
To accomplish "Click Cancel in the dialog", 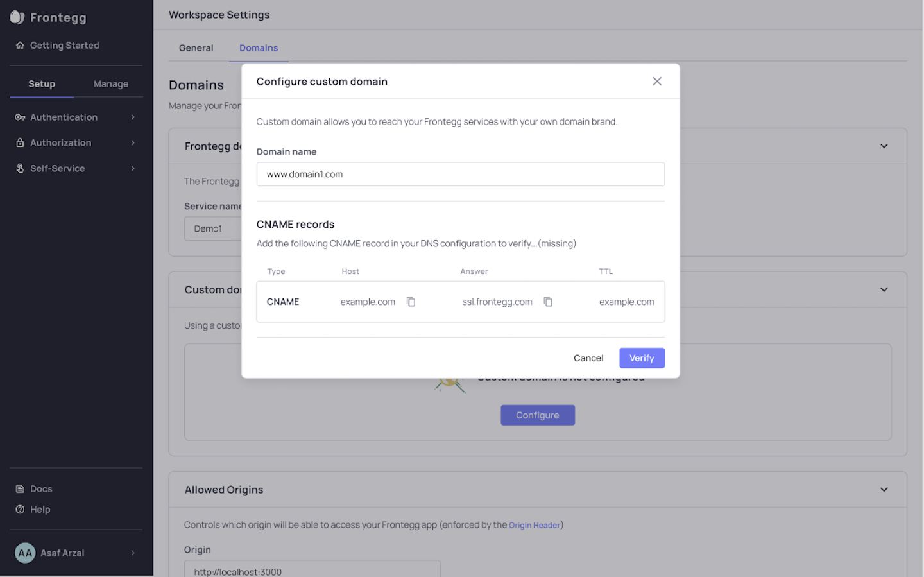I will 588,358.
